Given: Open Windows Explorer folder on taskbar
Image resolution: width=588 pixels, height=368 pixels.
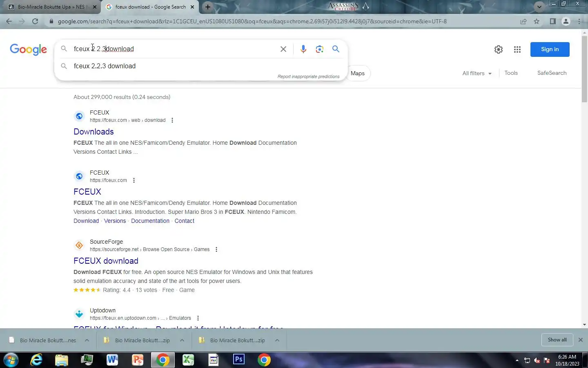Looking at the screenshot, I should [x=62, y=360].
